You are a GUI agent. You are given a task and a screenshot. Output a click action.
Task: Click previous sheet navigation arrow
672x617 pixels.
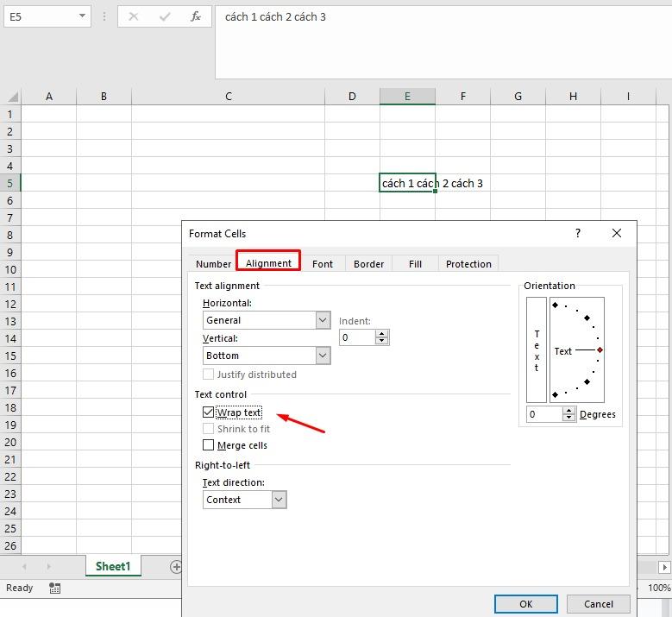coord(24,566)
